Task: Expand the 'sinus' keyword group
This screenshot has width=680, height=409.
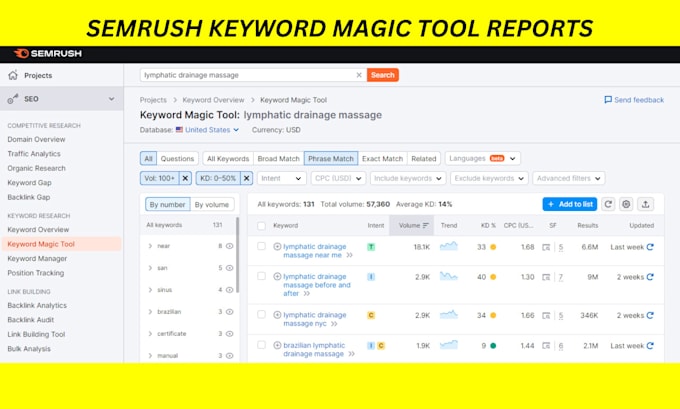Action: pos(150,290)
